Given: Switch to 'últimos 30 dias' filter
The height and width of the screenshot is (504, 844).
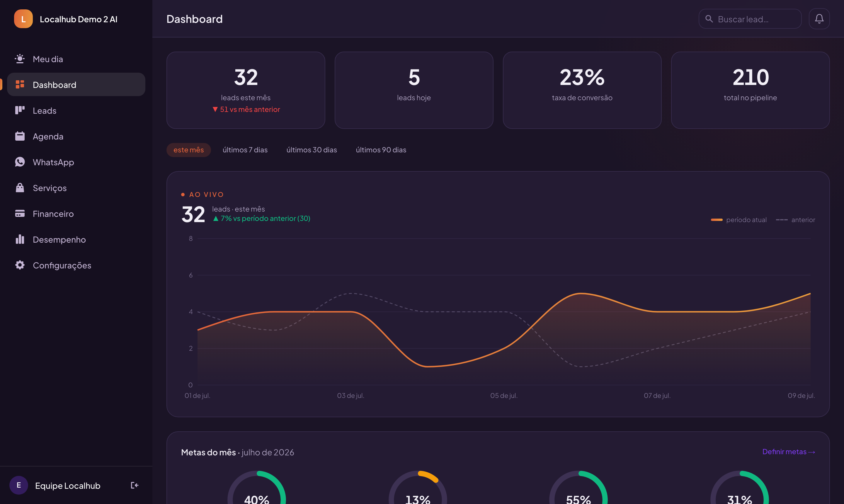Looking at the screenshot, I should coord(312,150).
